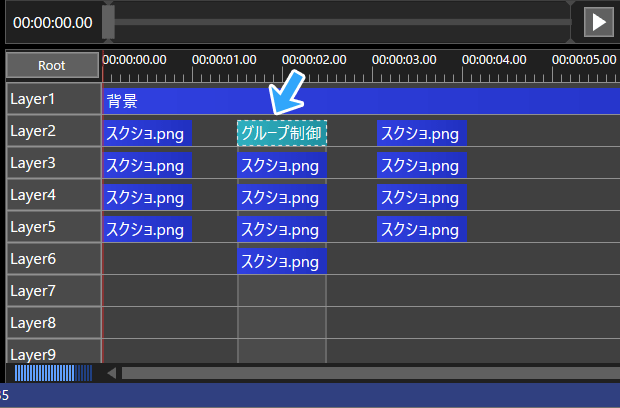Select the スクショ.png clip on Layer6
The image size is (620, 408).
point(282,261)
